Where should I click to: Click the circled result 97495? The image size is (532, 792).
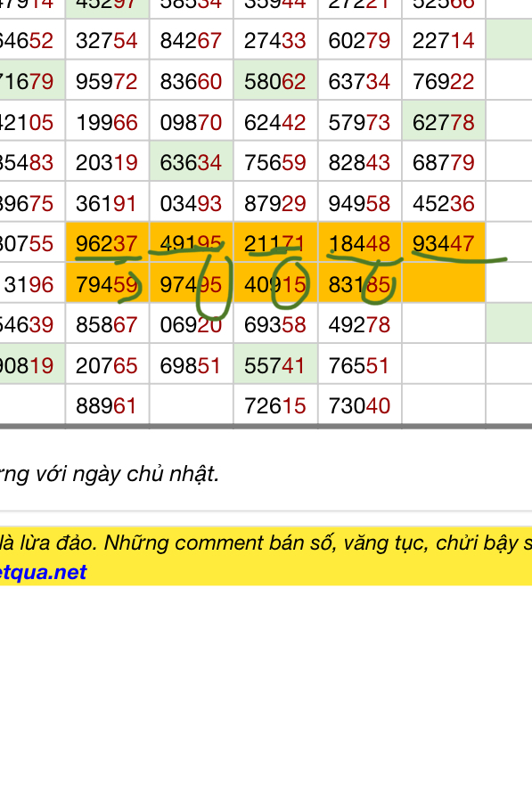pyautogui.click(x=192, y=283)
